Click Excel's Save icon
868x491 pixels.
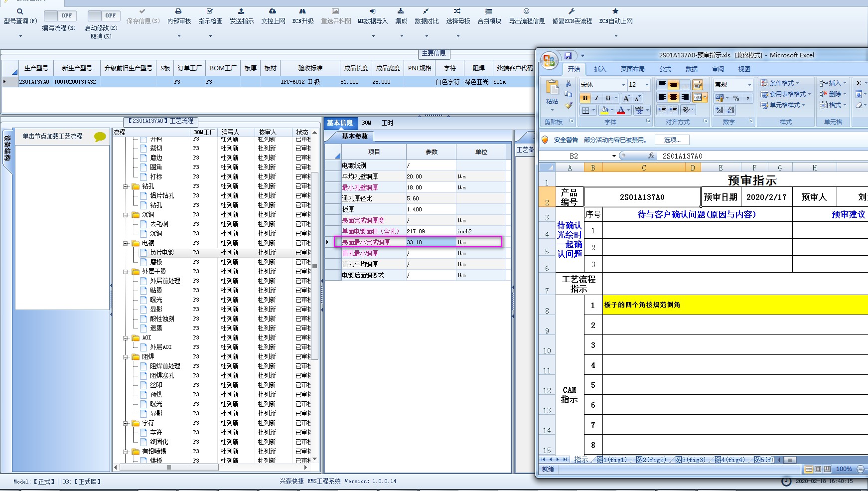(x=568, y=55)
